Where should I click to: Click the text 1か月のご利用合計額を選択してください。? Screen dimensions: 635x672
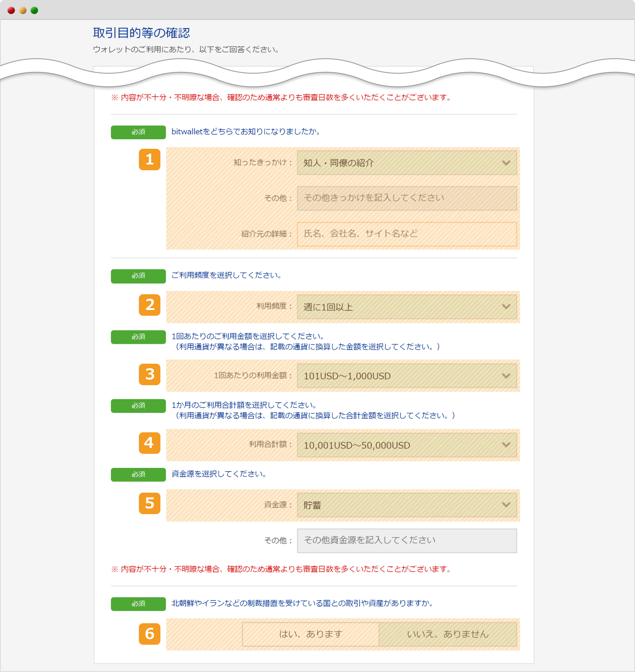click(245, 405)
